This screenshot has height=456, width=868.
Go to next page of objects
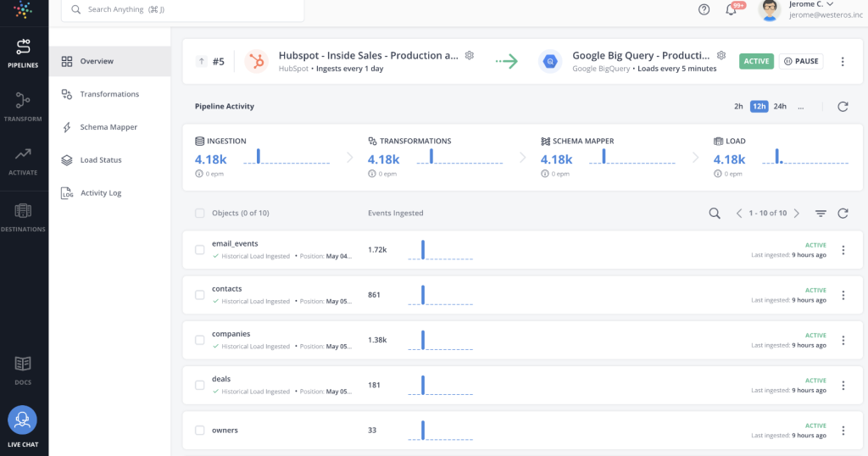pyautogui.click(x=797, y=213)
